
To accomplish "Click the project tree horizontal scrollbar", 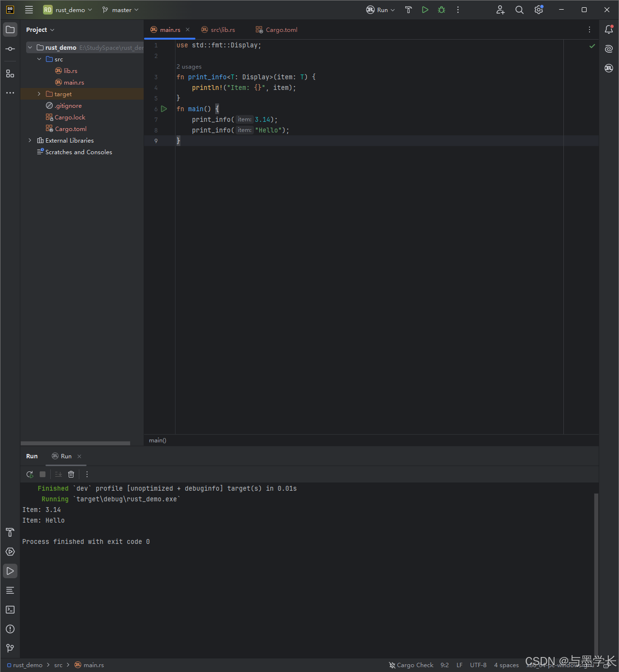I will 75,443.
